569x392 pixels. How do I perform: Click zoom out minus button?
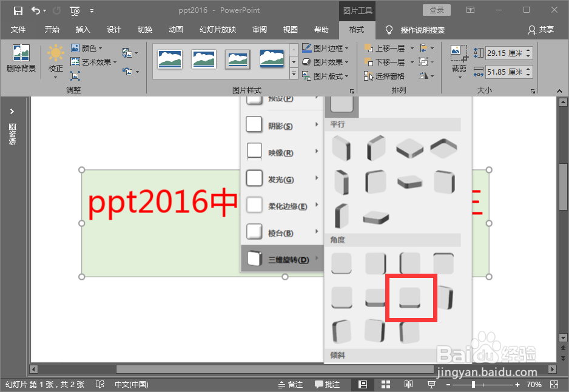tap(448, 384)
